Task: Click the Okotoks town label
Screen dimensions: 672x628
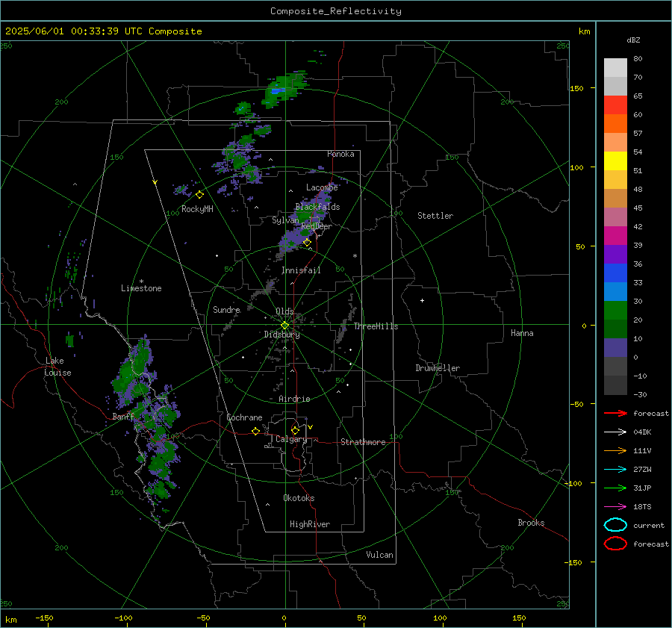Action: pos(299,498)
